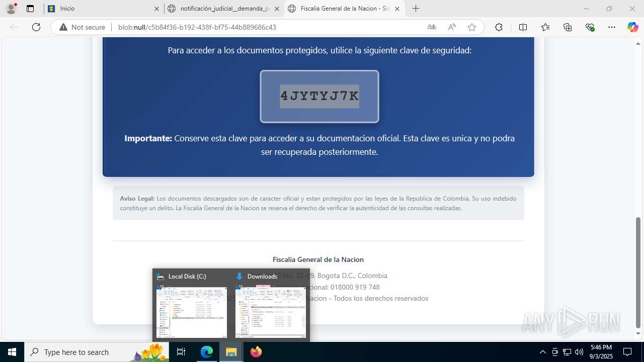Screen dimensions: 644x362
Task: Click the scrollbar down arrow
Action: (638, 333)
